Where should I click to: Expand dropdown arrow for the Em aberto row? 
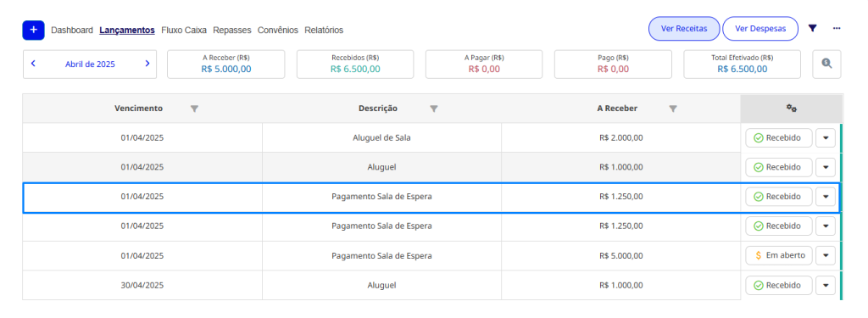tap(826, 255)
